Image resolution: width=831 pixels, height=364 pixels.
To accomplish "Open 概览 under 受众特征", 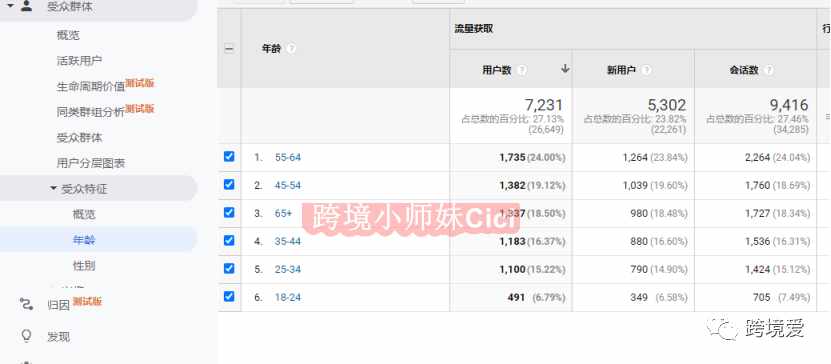I will click(x=84, y=215).
